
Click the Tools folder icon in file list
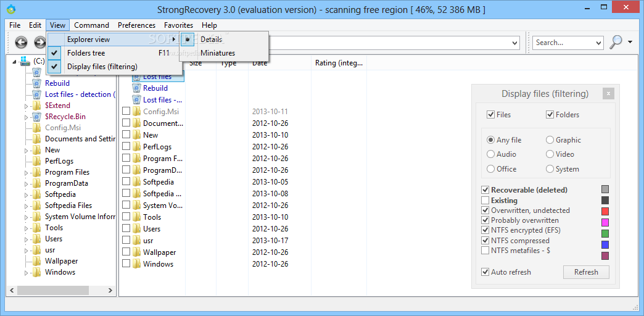pos(137,217)
